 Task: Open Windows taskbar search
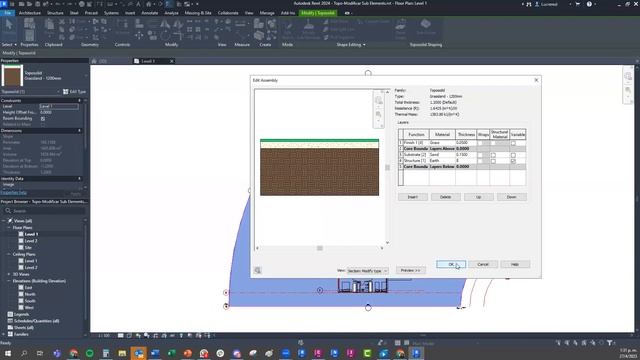click(x=24, y=353)
